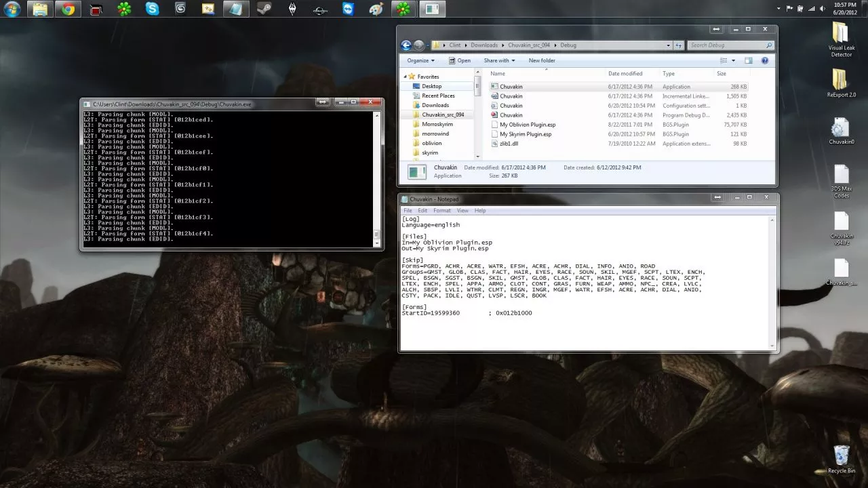Click the console window scrollbar down arrow
The width and height of the screenshot is (868, 488).
377,243
